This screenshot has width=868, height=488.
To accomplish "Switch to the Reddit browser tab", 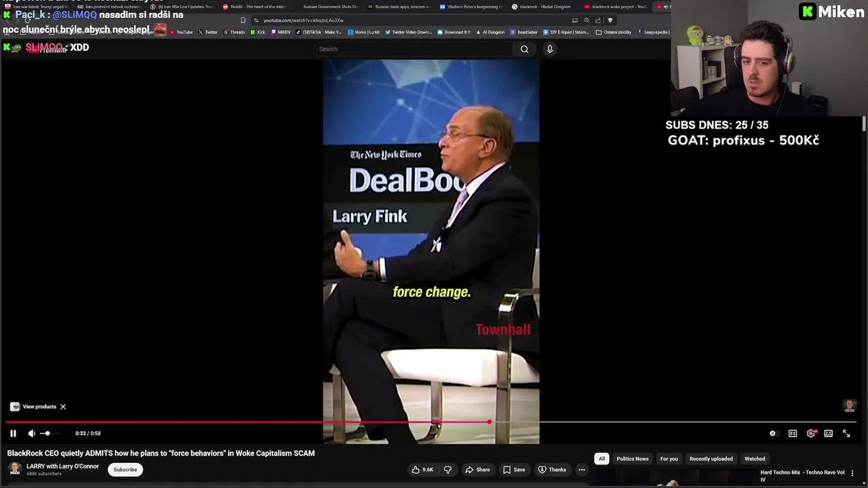I will 254,7.
